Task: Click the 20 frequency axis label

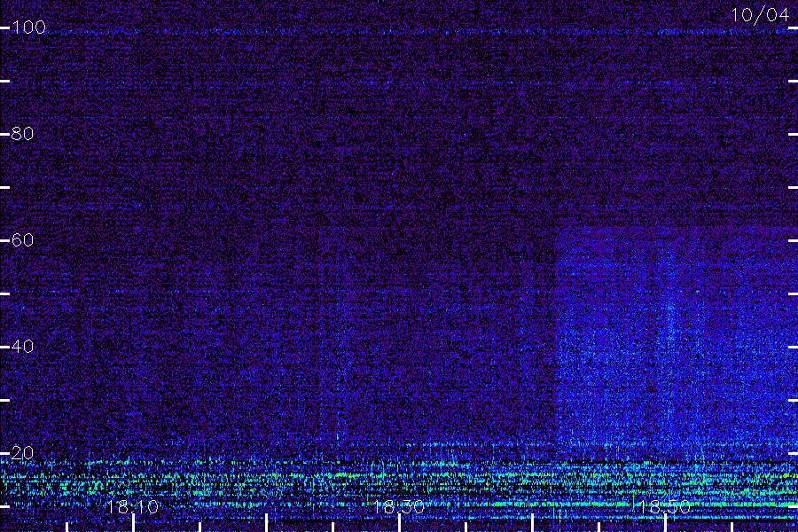Action: pyautogui.click(x=22, y=453)
